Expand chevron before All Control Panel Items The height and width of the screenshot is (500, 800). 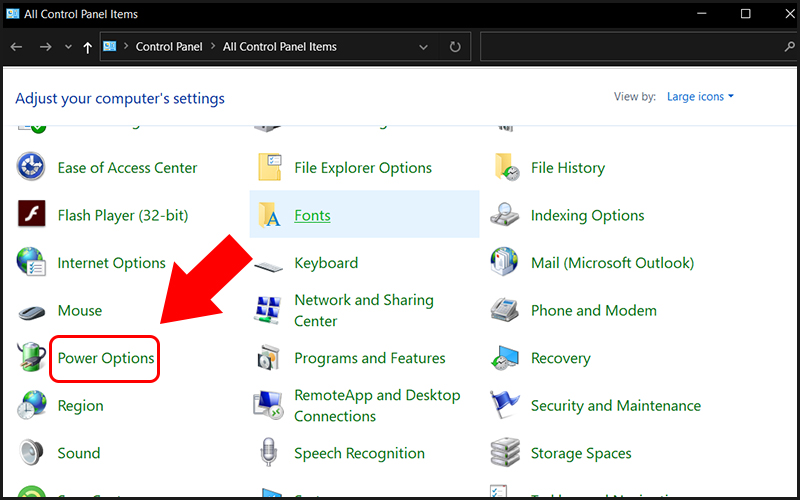click(x=213, y=46)
